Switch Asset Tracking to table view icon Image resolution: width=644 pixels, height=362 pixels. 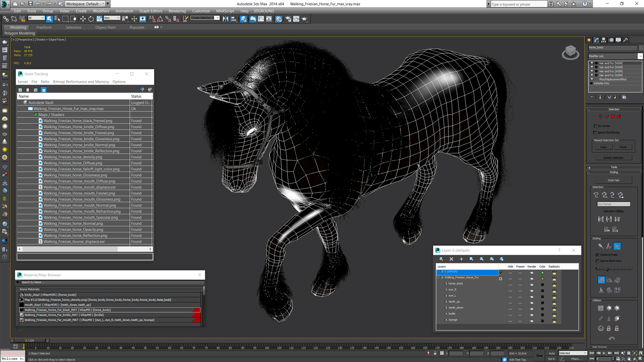click(x=43, y=90)
